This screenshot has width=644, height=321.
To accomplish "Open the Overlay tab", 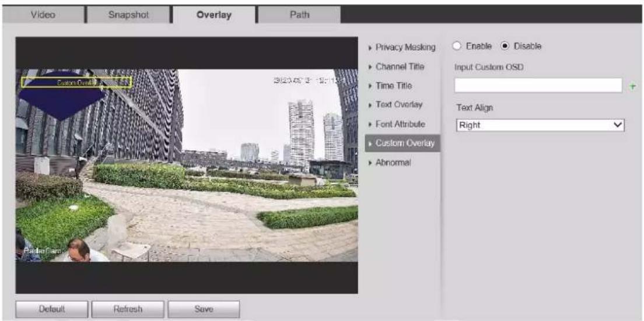I will pyautogui.click(x=213, y=15).
